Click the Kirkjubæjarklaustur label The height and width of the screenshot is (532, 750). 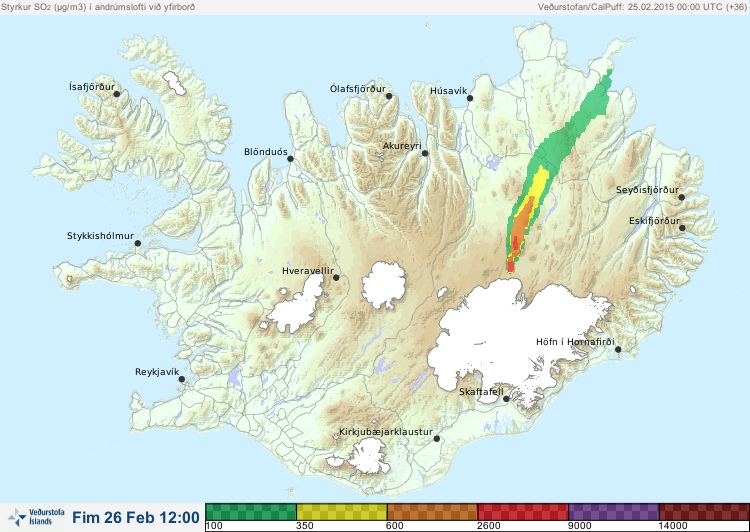point(386,432)
